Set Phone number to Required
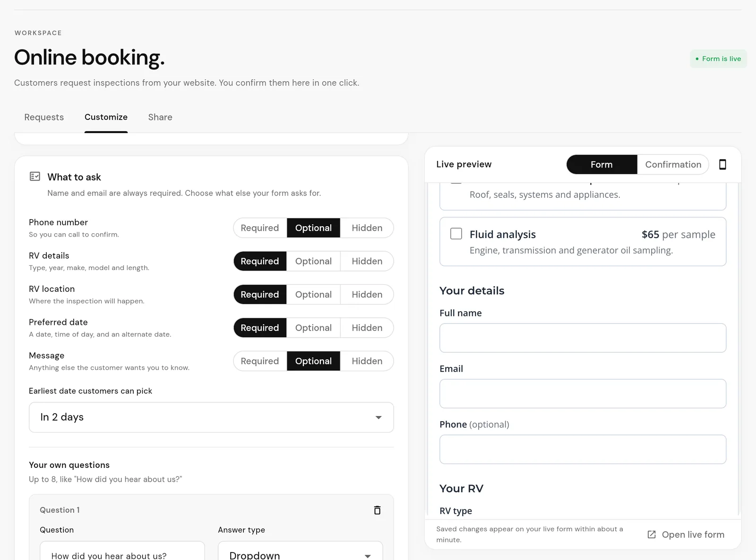This screenshot has height=560, width=756. tap(260, 228)
